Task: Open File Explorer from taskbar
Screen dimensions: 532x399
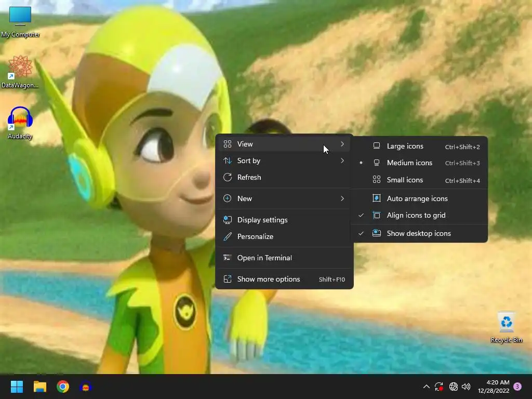Action: click(x=39, y=387)
